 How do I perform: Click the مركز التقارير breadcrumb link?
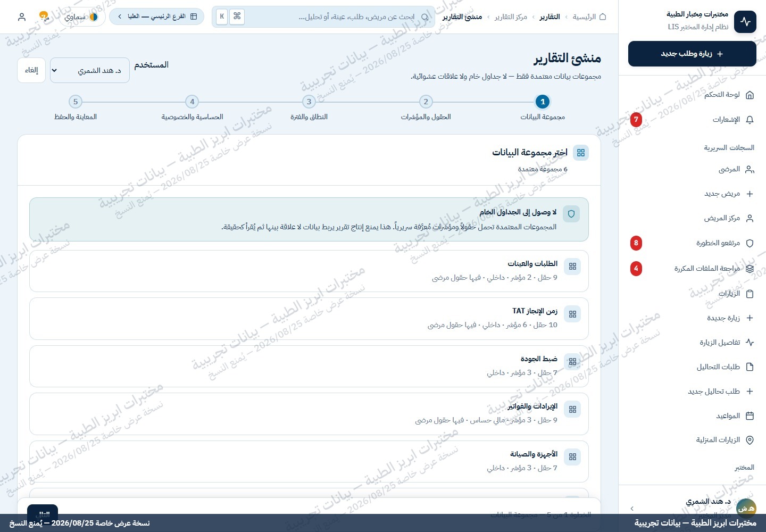511,17
